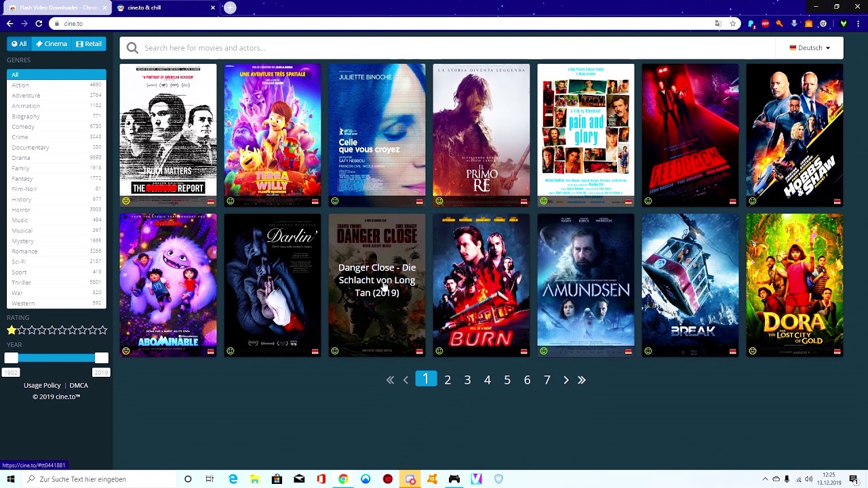This screenshot has height=488, width=868.
Task: Open the DMCA link
Action: click(79, 386)
